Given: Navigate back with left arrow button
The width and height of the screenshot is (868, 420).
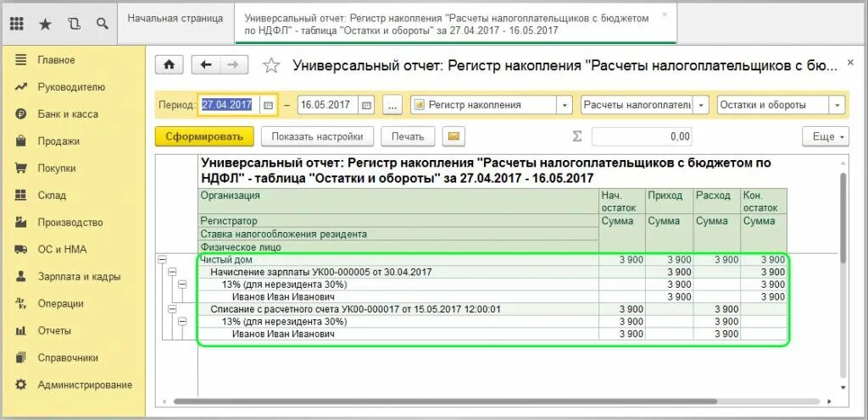Looking at the screenshot, I should pos(206,64).
